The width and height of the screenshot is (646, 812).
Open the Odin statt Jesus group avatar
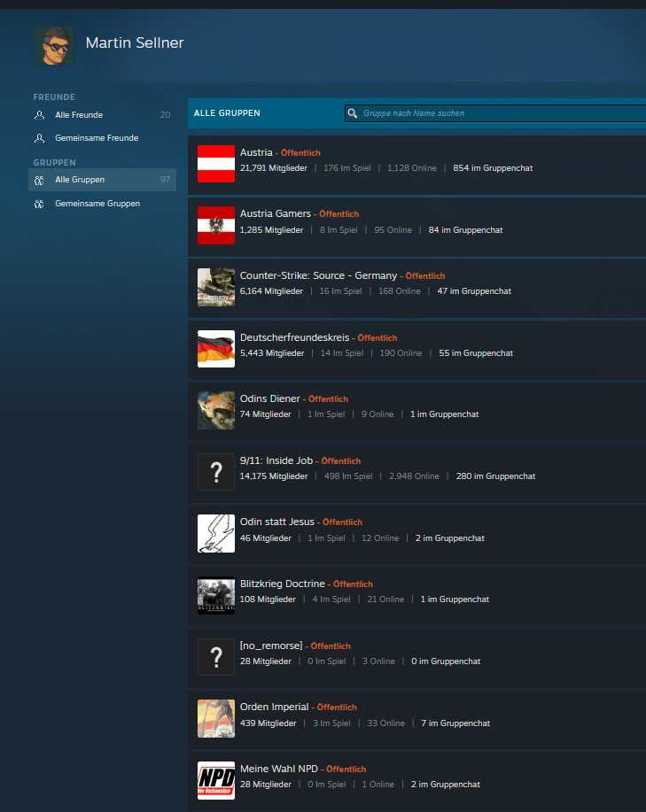click(x=216, y=533)
